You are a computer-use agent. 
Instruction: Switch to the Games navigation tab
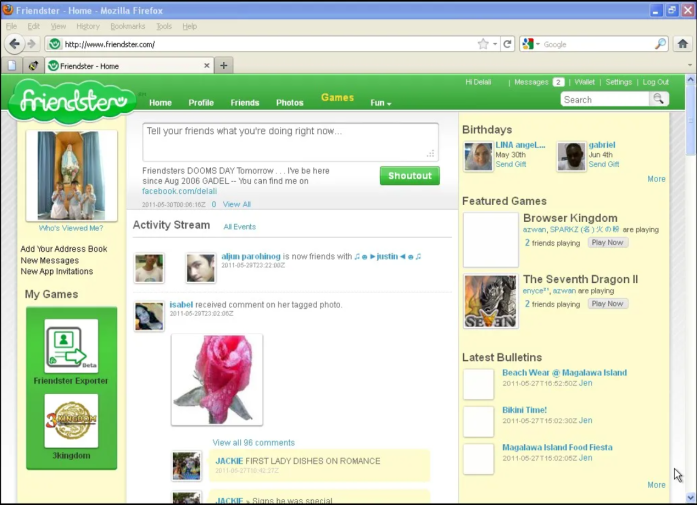coord(337,98)
